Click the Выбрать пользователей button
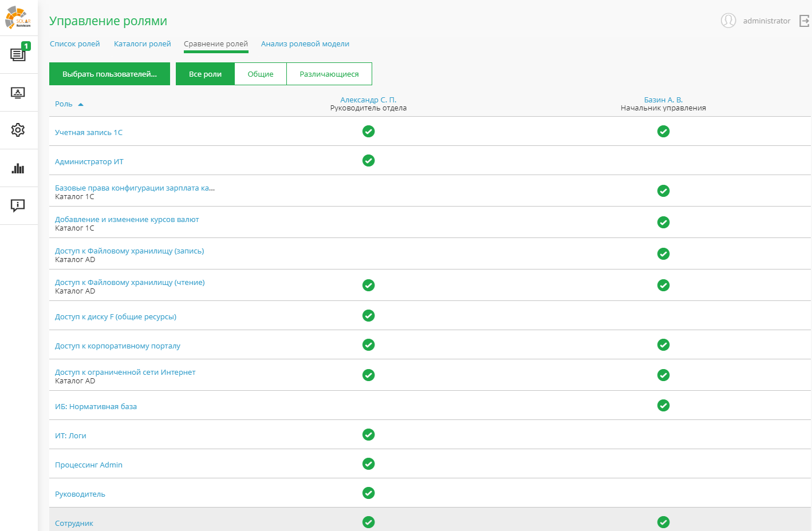 [x=109, y=74]
